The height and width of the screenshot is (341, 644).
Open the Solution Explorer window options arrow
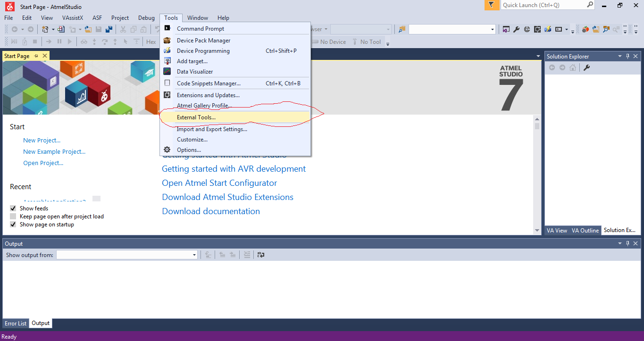(620, 56)
